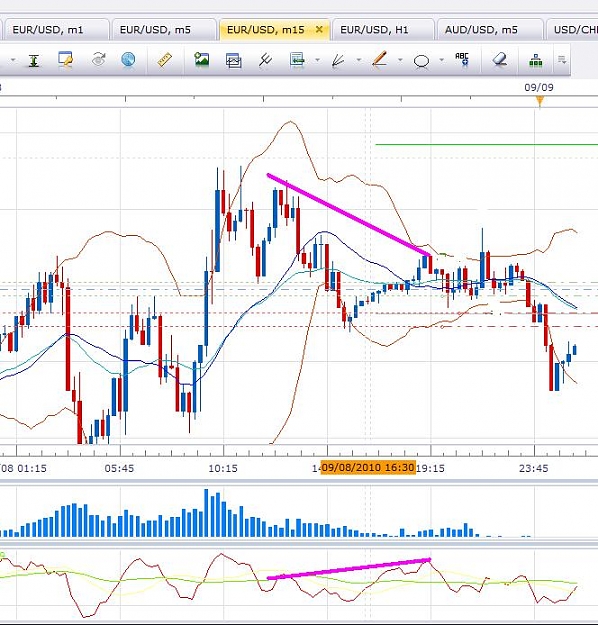598x625 pixels.
Task: Click the chart windows layout icon
Action: tap(234, 60)
